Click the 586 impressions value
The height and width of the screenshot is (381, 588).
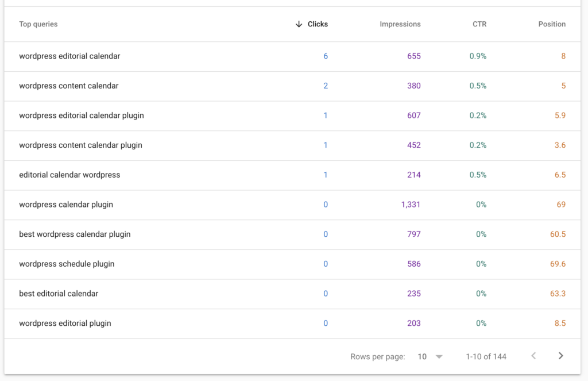(x=414, y=264)
